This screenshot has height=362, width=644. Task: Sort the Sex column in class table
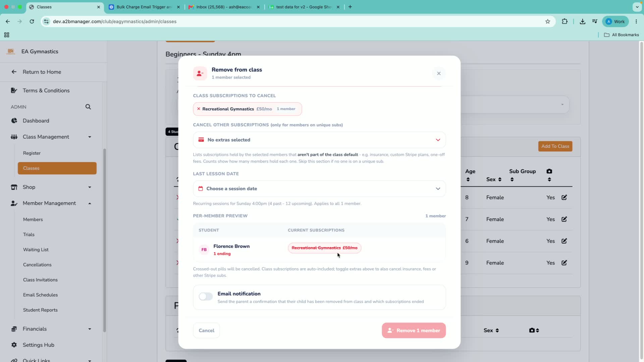[x=500, y=180]
